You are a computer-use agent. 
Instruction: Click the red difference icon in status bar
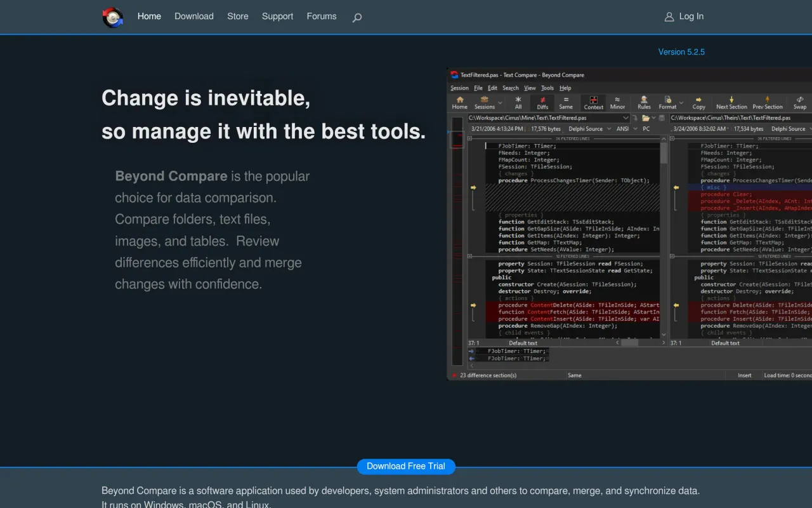(454, 375)
